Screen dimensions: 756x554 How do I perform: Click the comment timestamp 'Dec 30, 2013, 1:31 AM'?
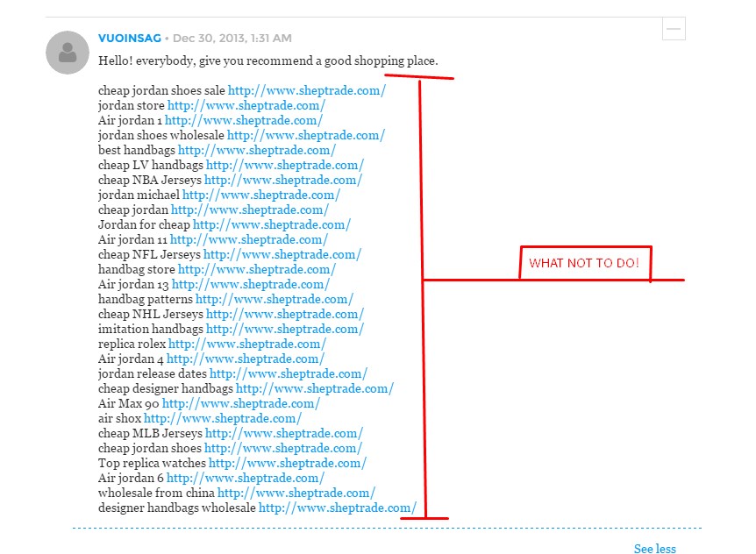pyautogui.click(x=232, y=38)
